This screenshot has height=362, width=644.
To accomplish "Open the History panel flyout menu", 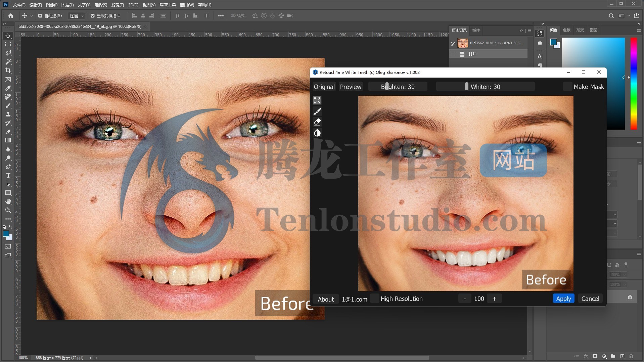I will (530, 31).
